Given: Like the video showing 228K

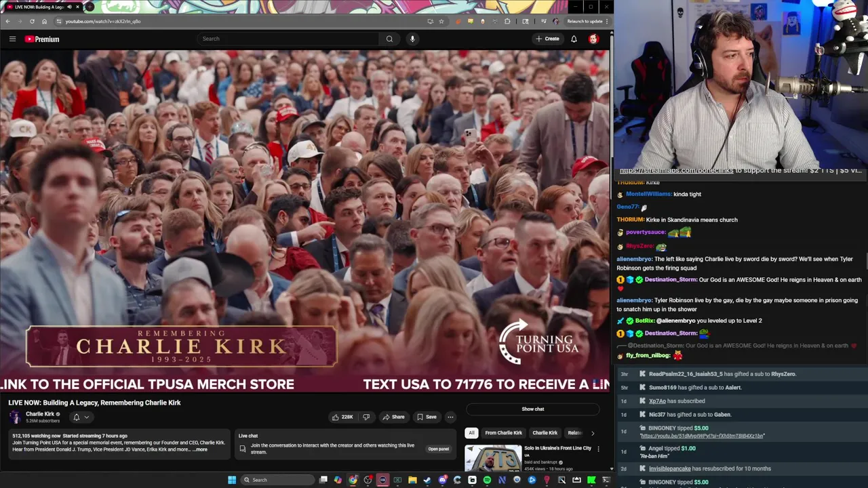Looking at the screenshot, I should point(342,417).
